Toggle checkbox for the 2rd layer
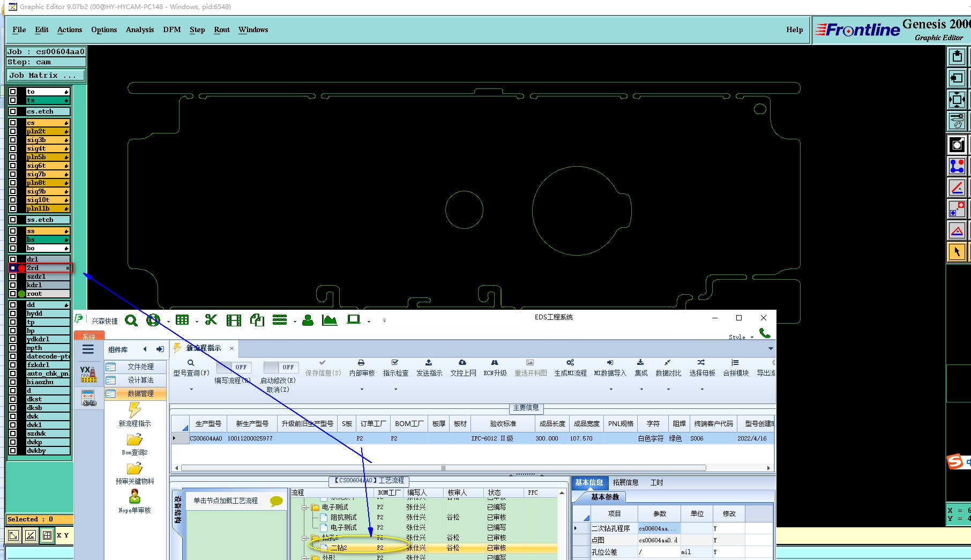The height and width of the screenshot is (560, 971). (13, 268)
